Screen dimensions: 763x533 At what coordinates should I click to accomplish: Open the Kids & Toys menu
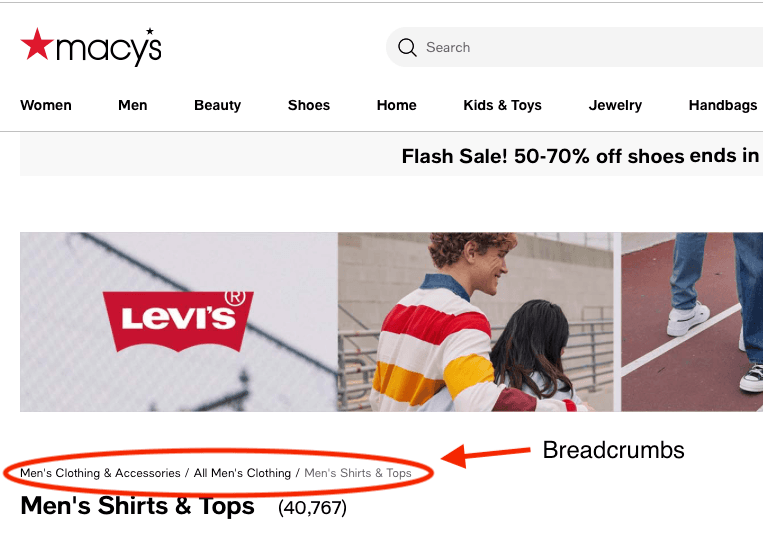[x=502, y=105]
